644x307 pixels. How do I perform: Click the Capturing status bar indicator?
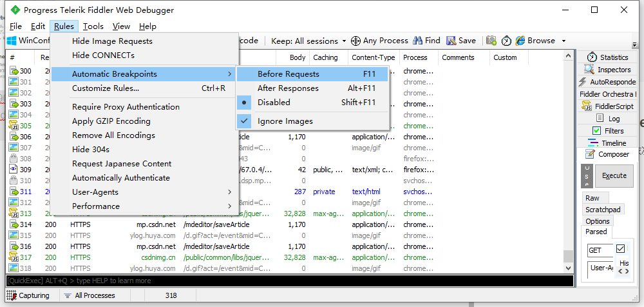click(x=28, y=295)
